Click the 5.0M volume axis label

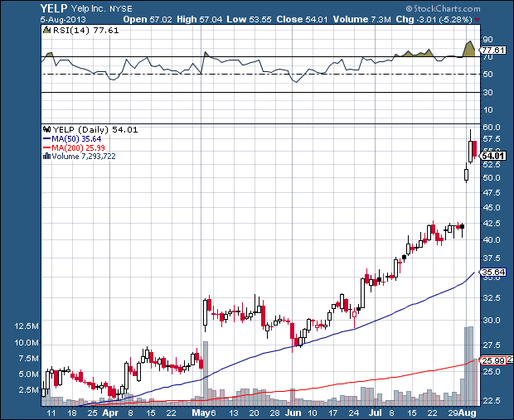pyautogui.click(x=29, y=374)
